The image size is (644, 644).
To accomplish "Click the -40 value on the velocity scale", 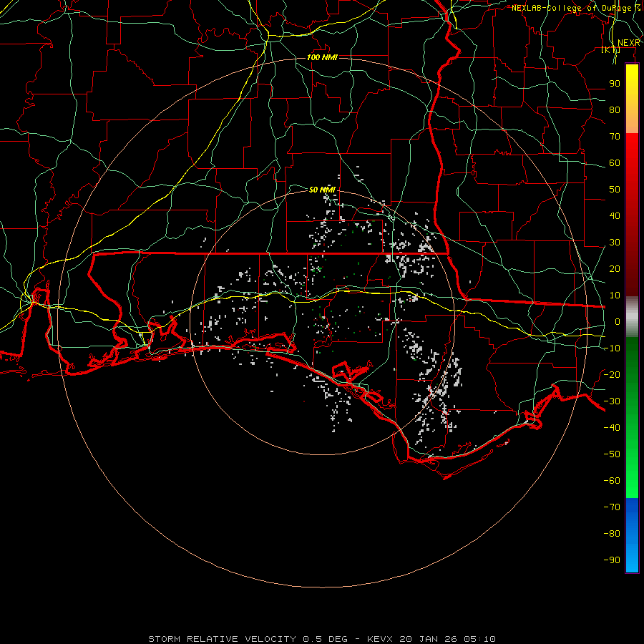I will pos(612,428).
